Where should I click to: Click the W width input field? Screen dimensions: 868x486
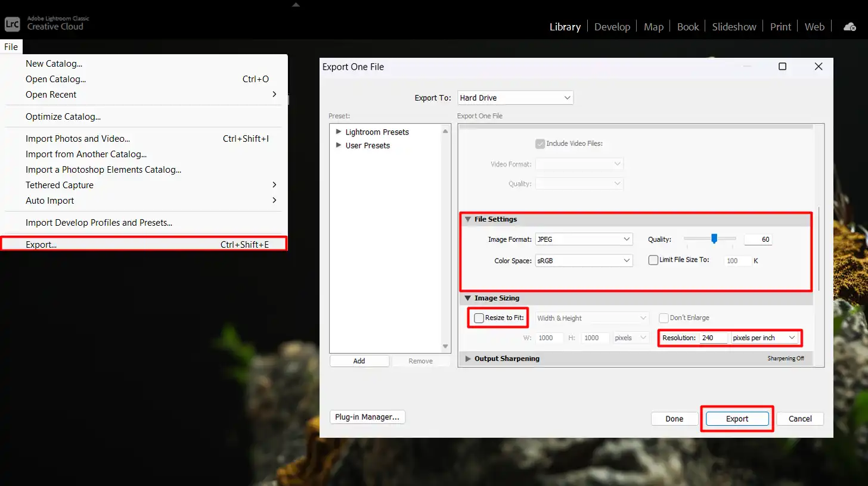coord(548,338)
